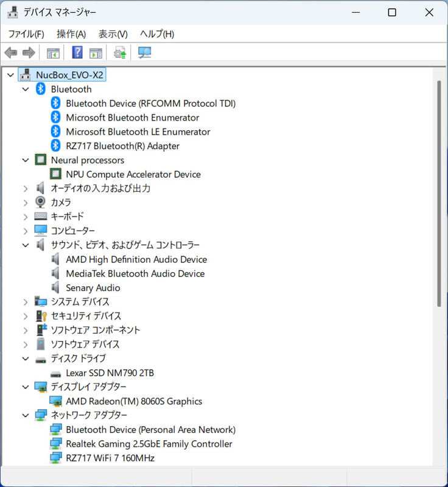Select Bluetooth Device (RFCOMM Protocol TDI)
This screenshot has width=448, height=487.
[x=150, y=103]
